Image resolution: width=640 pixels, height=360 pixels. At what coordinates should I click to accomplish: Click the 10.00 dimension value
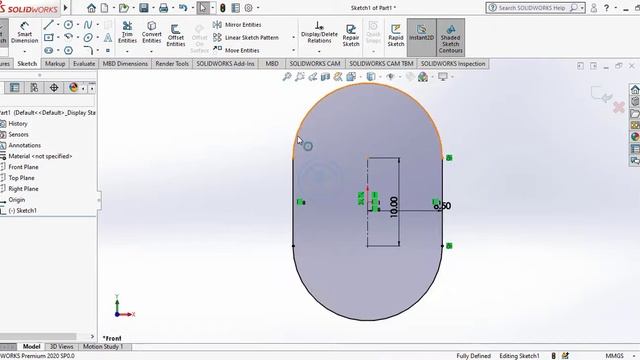(x=393, y=207)
